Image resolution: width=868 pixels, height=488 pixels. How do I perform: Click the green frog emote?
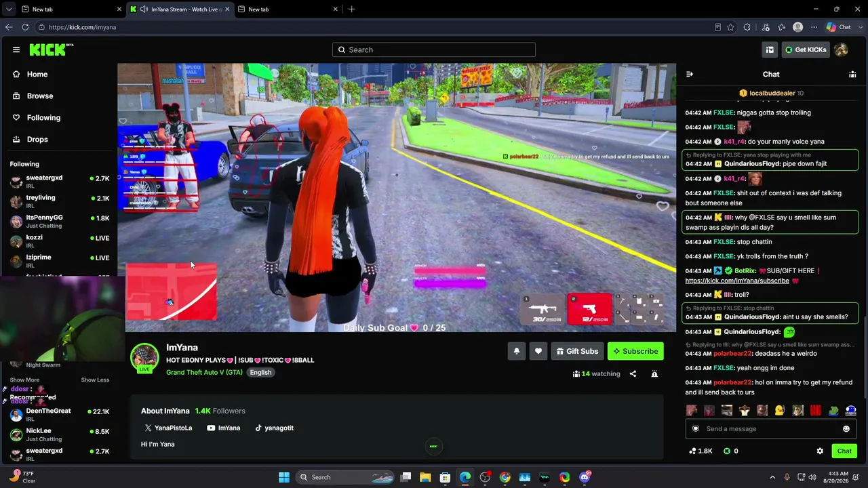click(833, 410)
